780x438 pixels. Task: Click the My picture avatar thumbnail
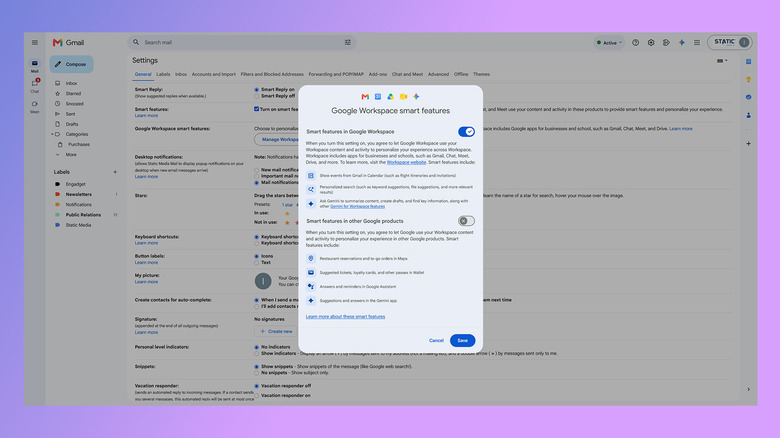[263, 281]
